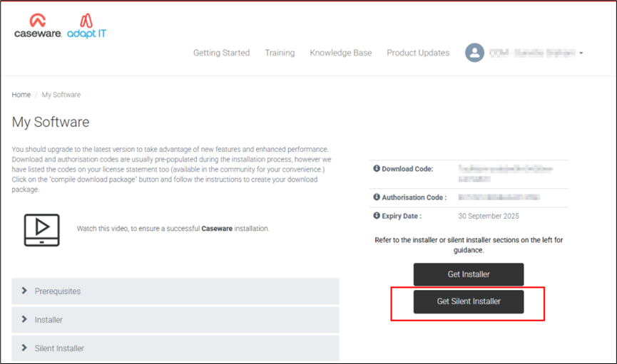View Product Updates in navigation bar
This screenshot has width=617, height=364.
[x=418, y=53]
